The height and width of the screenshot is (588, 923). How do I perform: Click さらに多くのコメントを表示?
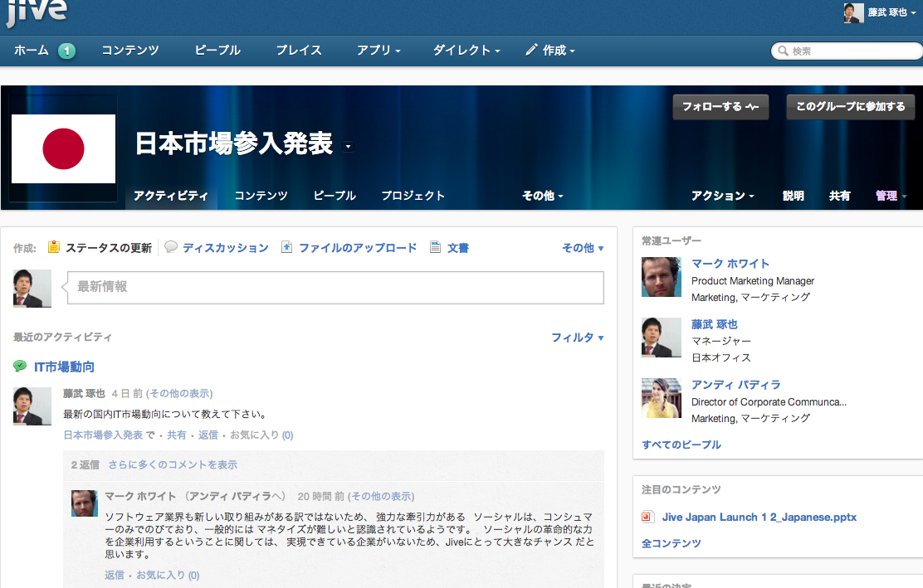[173, 464]
